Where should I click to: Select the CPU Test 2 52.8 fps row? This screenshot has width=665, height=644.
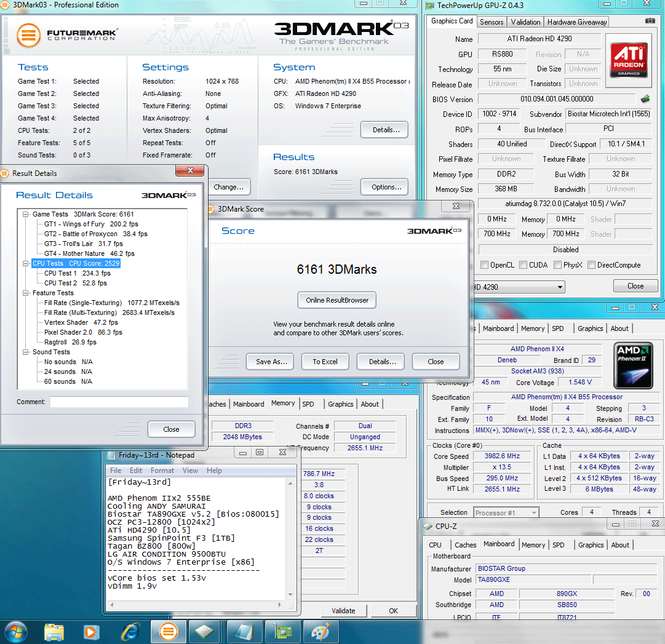coord(76,283)
